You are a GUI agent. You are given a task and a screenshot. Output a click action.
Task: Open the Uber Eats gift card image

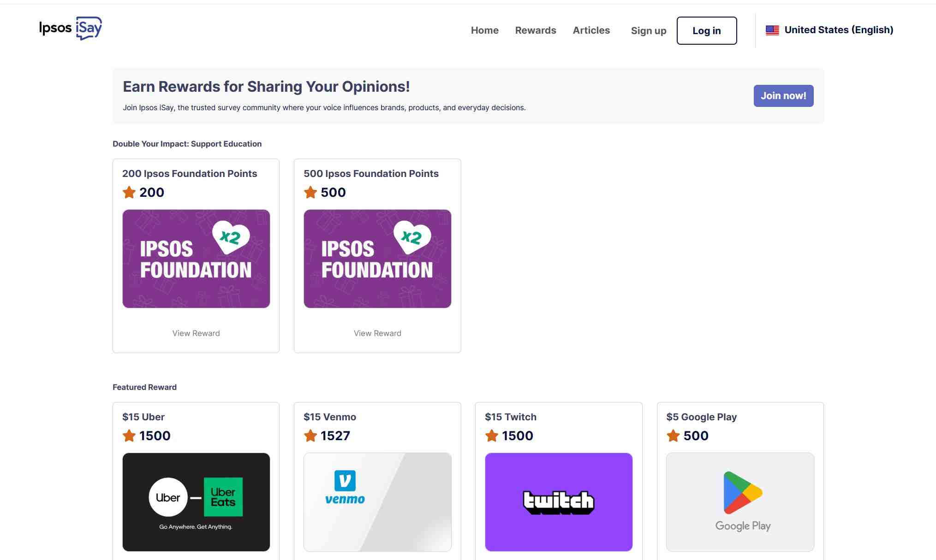coord(196,502)
